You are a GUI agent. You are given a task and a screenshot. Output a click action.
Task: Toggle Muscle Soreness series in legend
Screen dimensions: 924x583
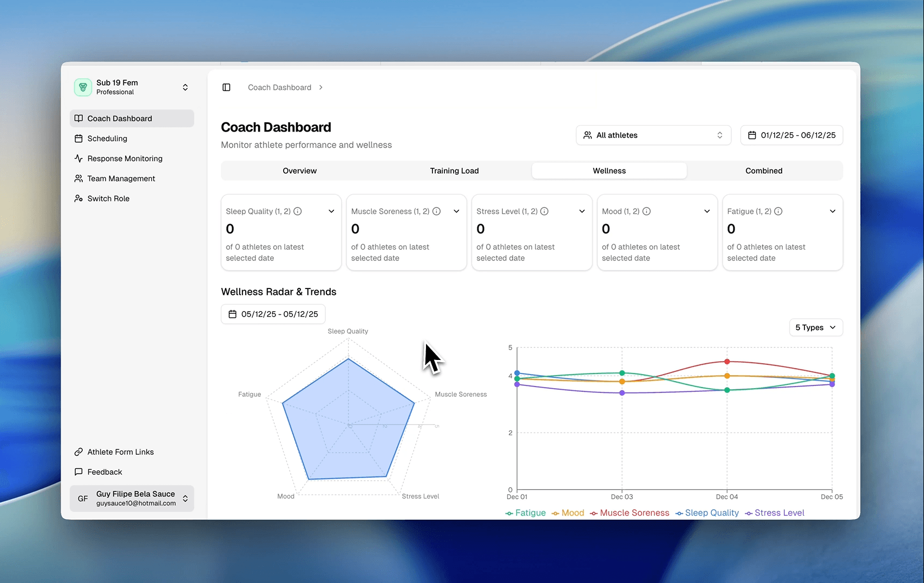630,513
